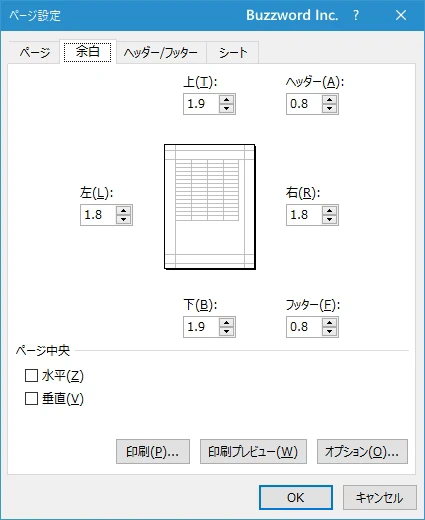Screen dimensions: 425x520
Task: Click the フッター(F) input field
Action: [304, 327]
